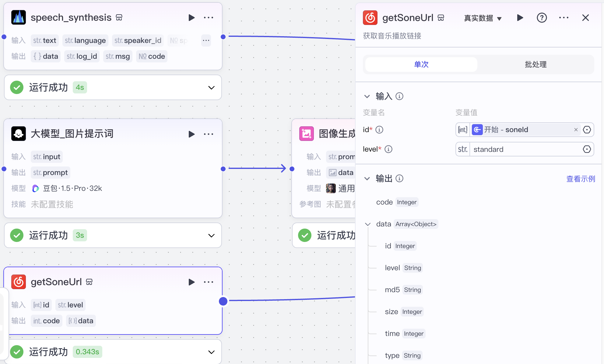Viewport: 604px width, 364px height.
Task: Open 查看示例 examples
Action: pos(580,179)
